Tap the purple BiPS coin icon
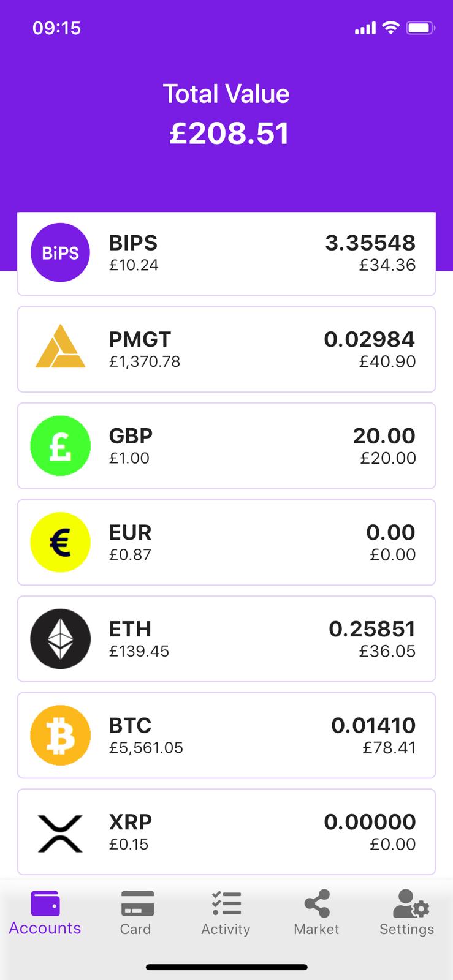This screenshot has height=980, width=453. click(60, 253)
